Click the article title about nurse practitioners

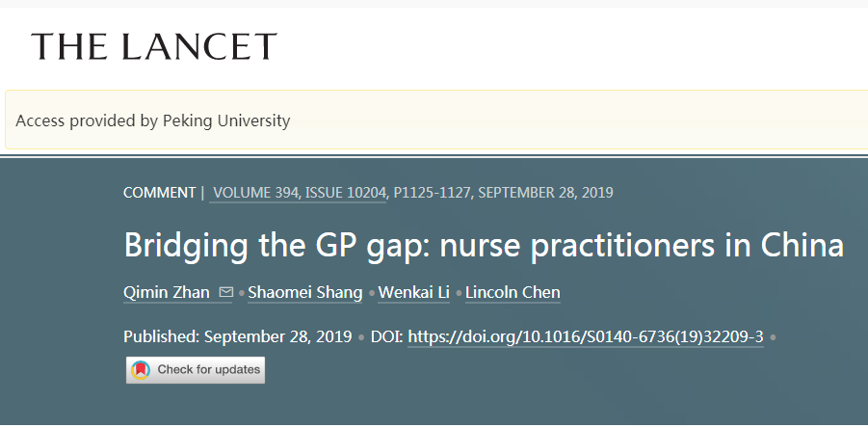click(484, 245)
